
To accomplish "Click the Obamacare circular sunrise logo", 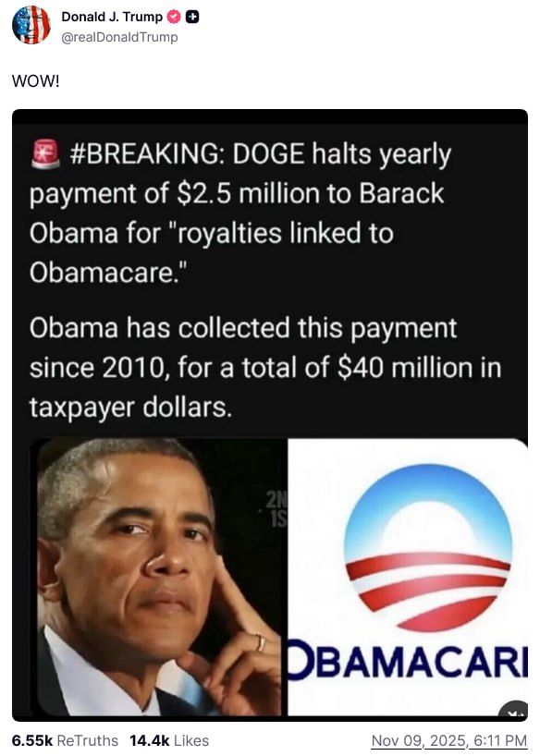I will click(428, 548).
